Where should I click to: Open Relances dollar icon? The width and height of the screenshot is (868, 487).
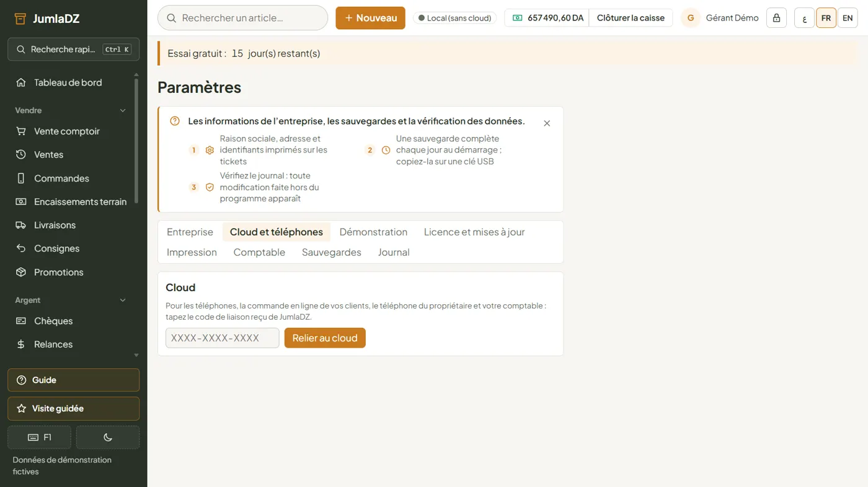(21, 344)
